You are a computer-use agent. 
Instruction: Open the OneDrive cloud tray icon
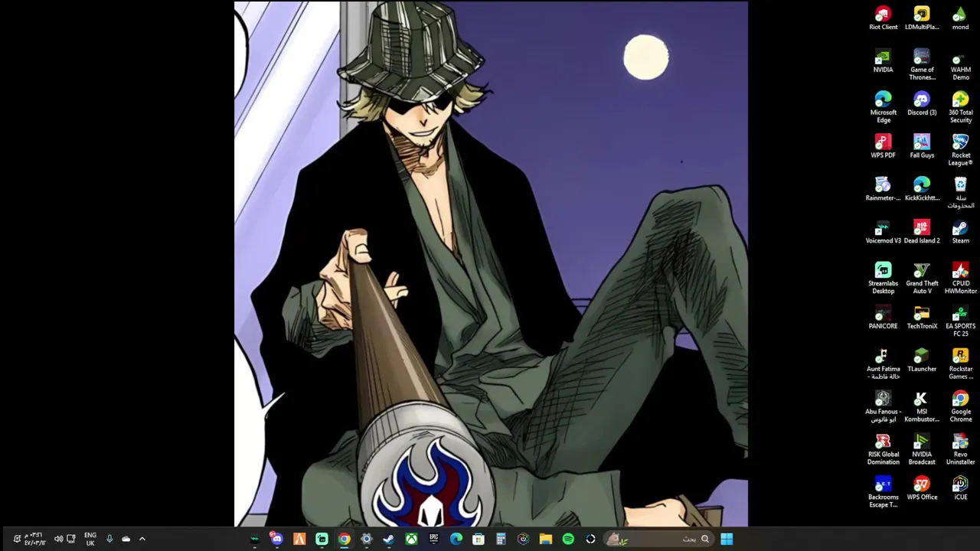pos(126,539)
